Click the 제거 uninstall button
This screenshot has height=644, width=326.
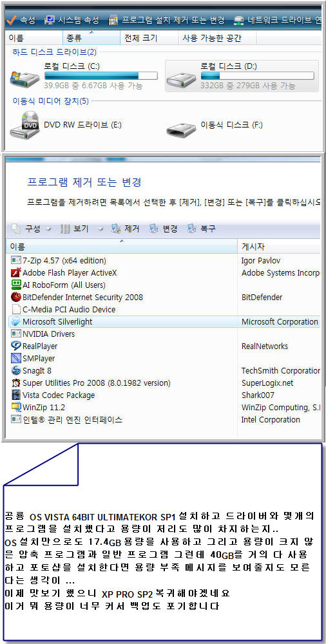pyautogui.click(x=126, y=229)
